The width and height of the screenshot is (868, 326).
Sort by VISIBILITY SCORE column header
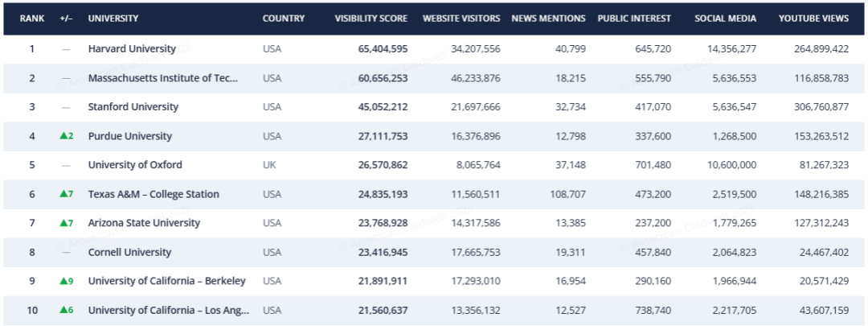tap(371, 19)
